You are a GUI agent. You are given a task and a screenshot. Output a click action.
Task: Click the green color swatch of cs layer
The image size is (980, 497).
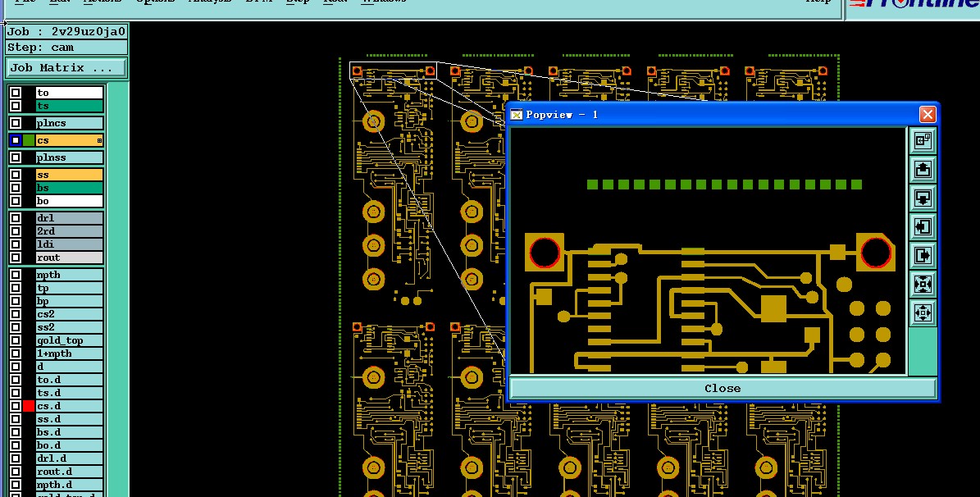click(29, 140)
